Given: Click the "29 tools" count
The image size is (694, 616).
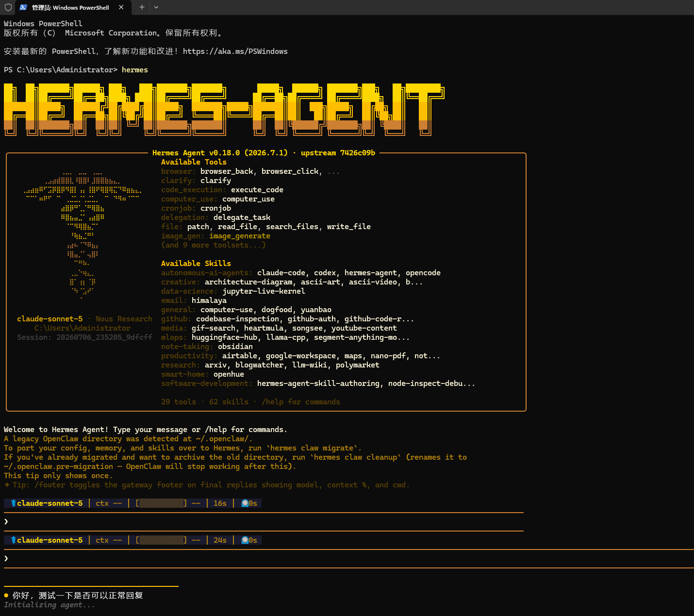Looking at the screenshot, I should point(179,402).
